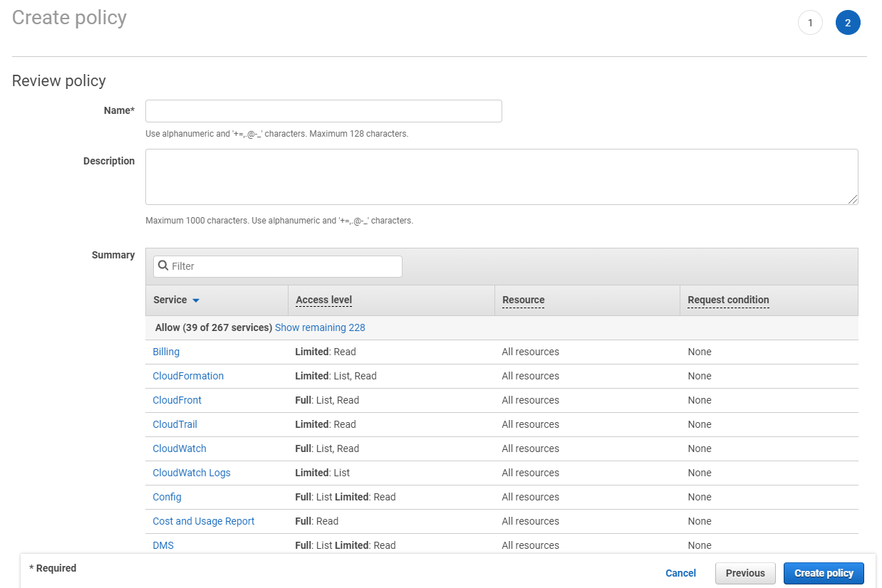Open the CloudTrail service link
Image resolution: width=882 pixels, height=588 pixels.
pyautogui.click(x=175, y=424)
